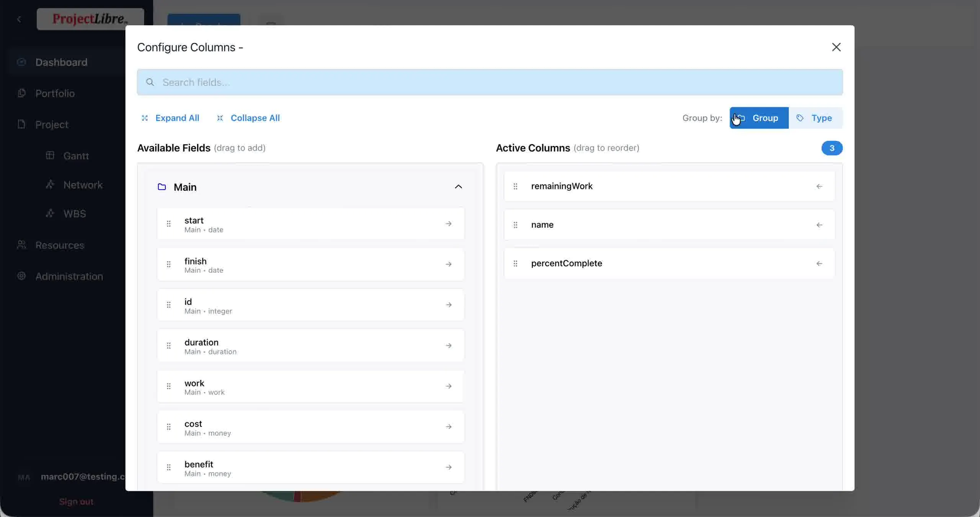Select the benefit field row
The image size is (980, 517).
click(x=310, y=468)
